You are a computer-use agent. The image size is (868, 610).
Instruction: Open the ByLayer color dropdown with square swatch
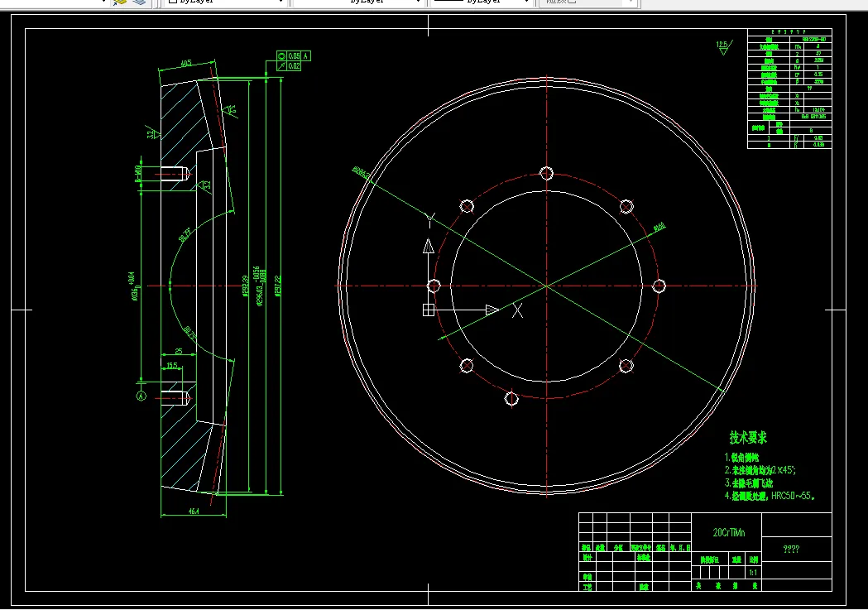[x=226, y=2]
